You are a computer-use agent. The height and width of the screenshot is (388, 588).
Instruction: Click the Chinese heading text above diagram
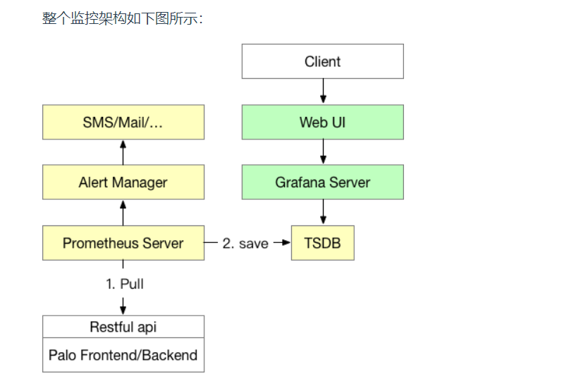(x=123, y=18)
